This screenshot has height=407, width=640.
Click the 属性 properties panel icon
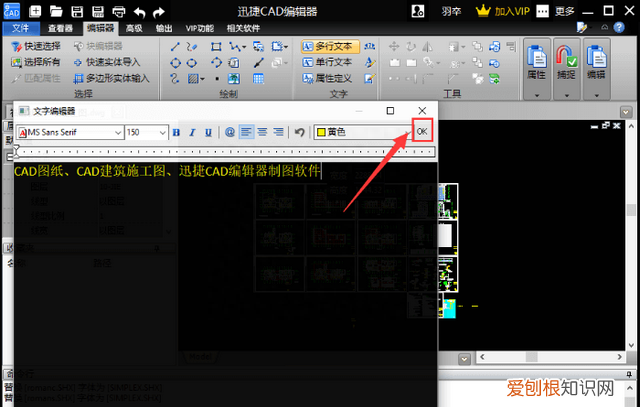[538, 62]
